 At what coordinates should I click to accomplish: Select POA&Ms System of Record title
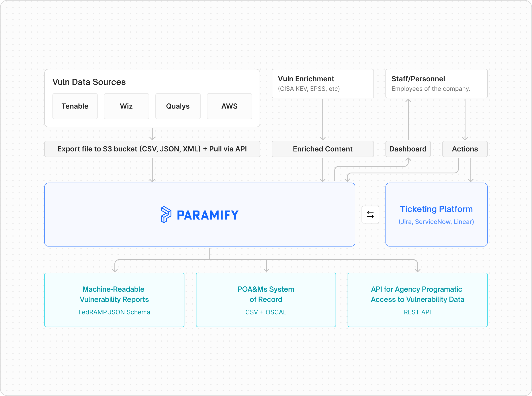tap(266, 294)
